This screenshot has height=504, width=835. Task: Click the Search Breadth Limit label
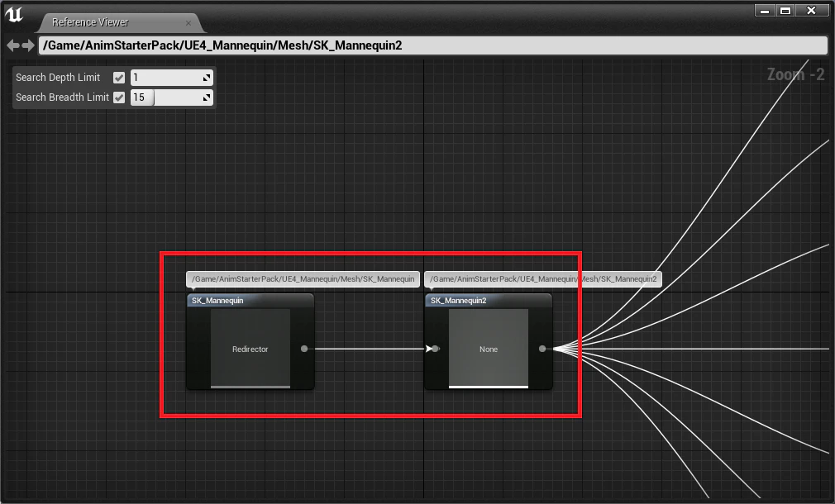[x=62, y=97]
